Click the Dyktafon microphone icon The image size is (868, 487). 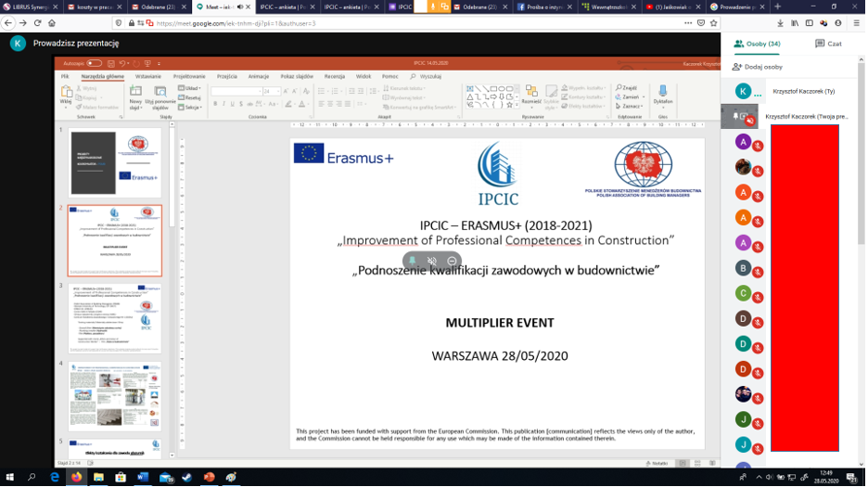pyautogui.click(x=663, y=91)
